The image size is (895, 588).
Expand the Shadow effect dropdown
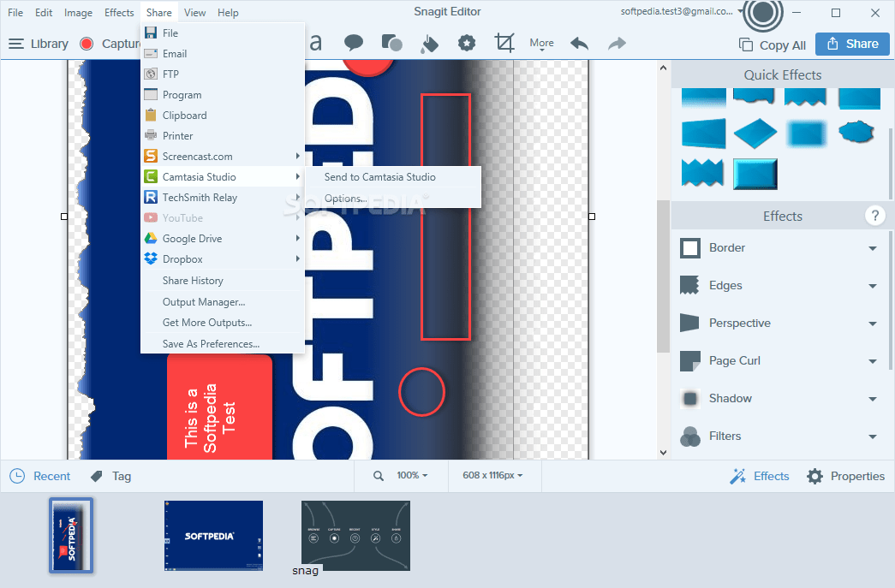point(873,399)
